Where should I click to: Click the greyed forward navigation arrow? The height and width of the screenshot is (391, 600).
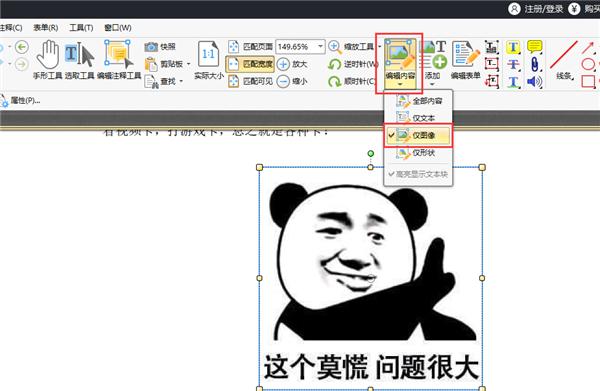[21, 64]
